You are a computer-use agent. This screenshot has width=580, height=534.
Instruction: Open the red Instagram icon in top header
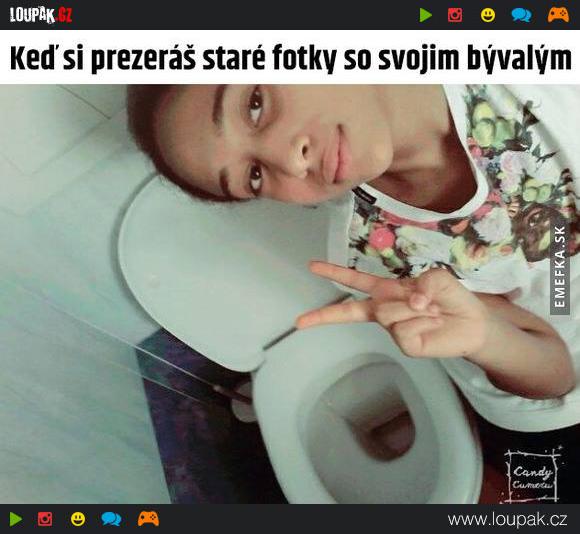[x=455, y=15]
